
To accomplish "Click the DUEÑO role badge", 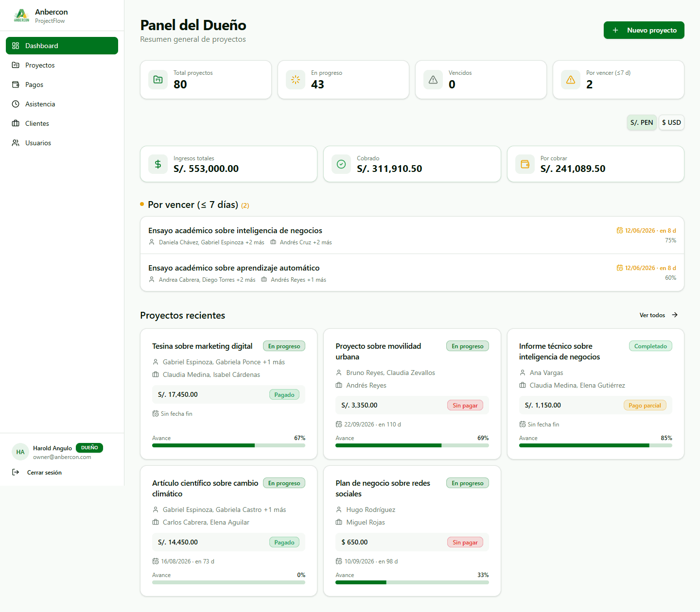I will pos(89,448).
